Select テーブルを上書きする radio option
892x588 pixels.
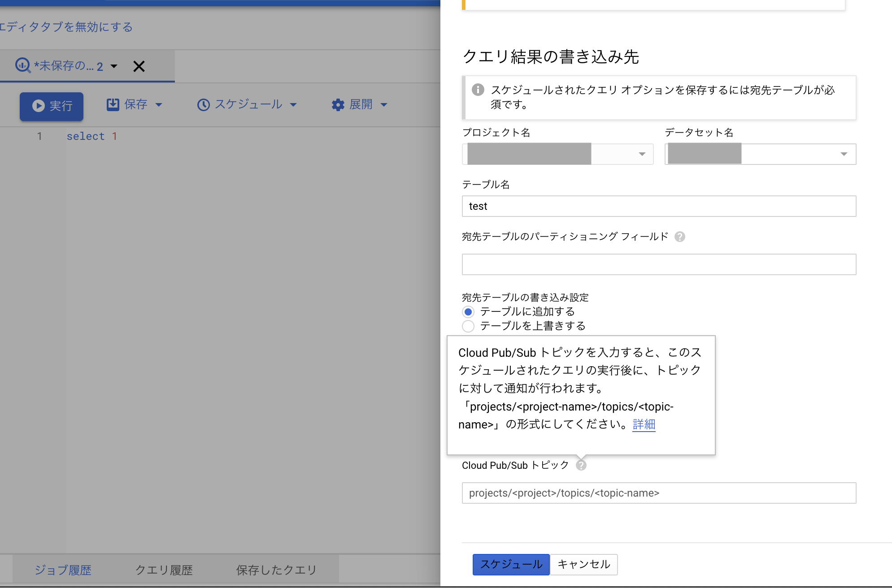[468, 326]
